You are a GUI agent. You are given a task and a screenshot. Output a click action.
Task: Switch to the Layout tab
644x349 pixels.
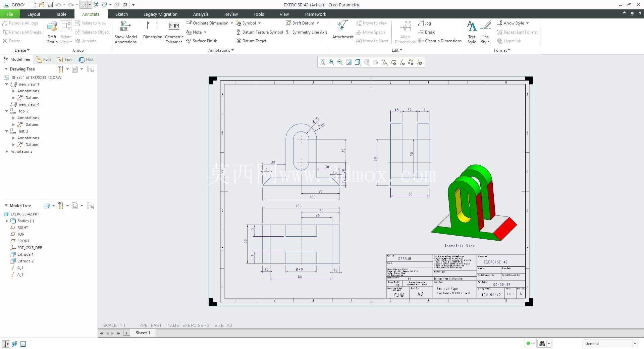34,14
